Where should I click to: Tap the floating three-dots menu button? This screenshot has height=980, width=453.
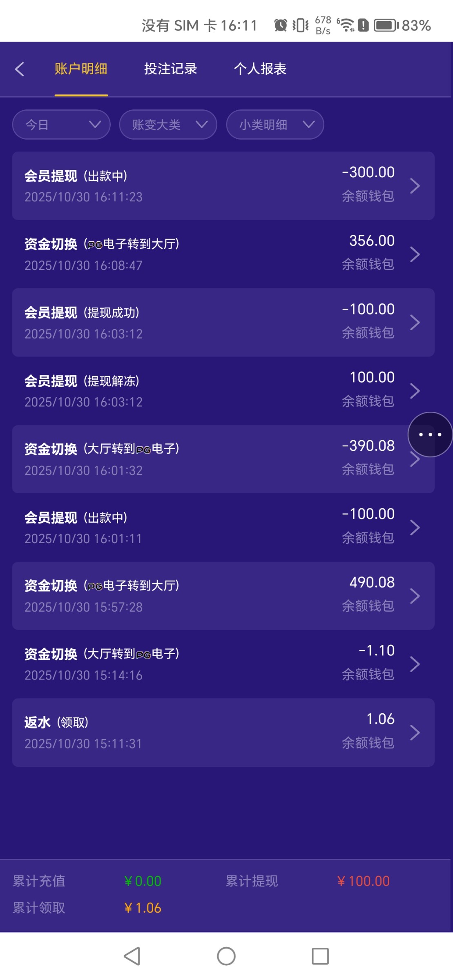pos(430,434)
